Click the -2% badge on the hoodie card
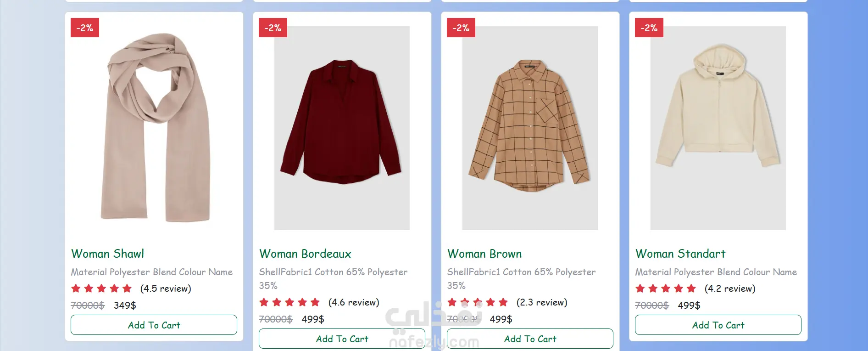 (649, 28)
